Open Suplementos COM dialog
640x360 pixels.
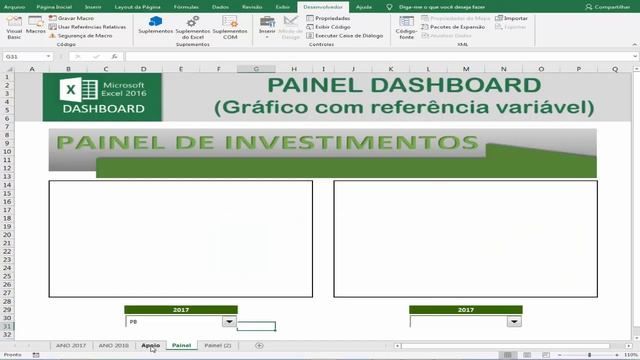(230, 27)
